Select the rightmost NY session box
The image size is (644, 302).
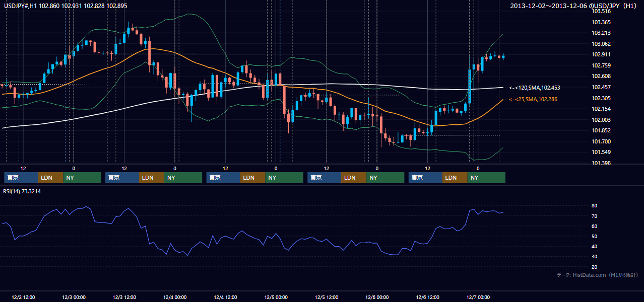(x=486, y=178)
